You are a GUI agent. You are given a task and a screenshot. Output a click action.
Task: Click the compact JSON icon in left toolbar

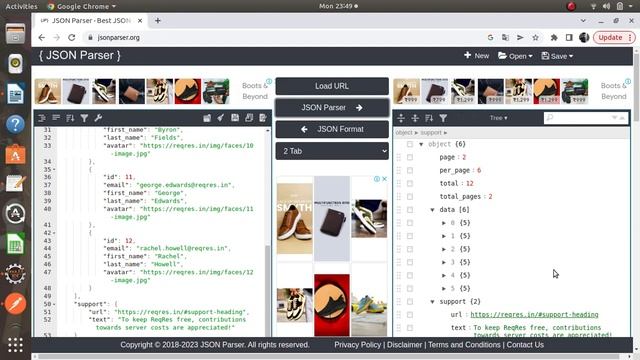tap(56, 118)
